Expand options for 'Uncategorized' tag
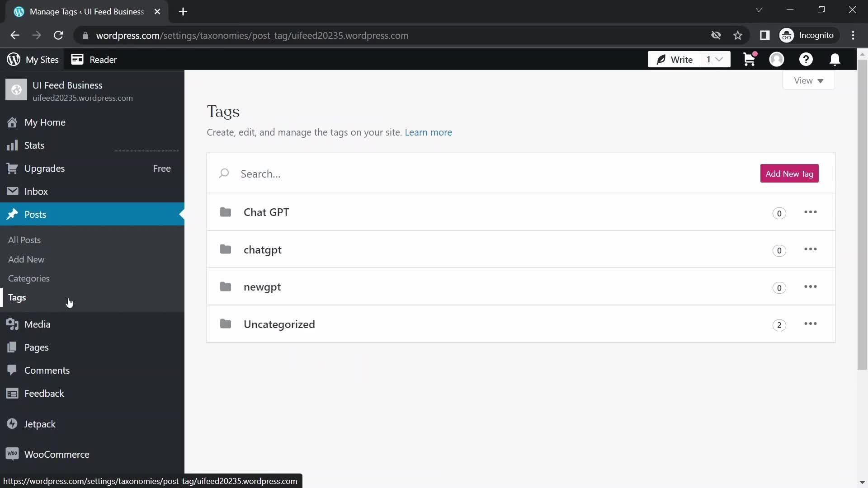868x488 pixels. pos(810,324)
